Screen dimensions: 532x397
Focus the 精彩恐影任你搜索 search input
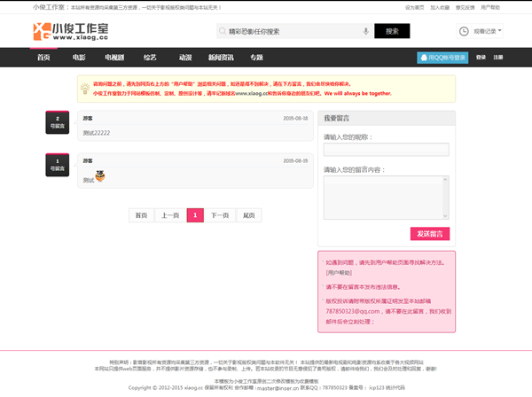(293, 31)
